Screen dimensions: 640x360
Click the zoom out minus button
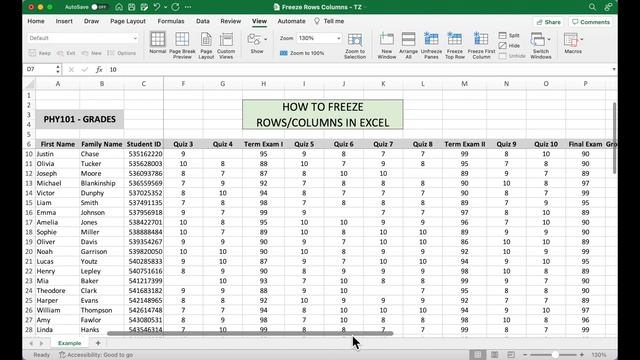coord(525,355)
